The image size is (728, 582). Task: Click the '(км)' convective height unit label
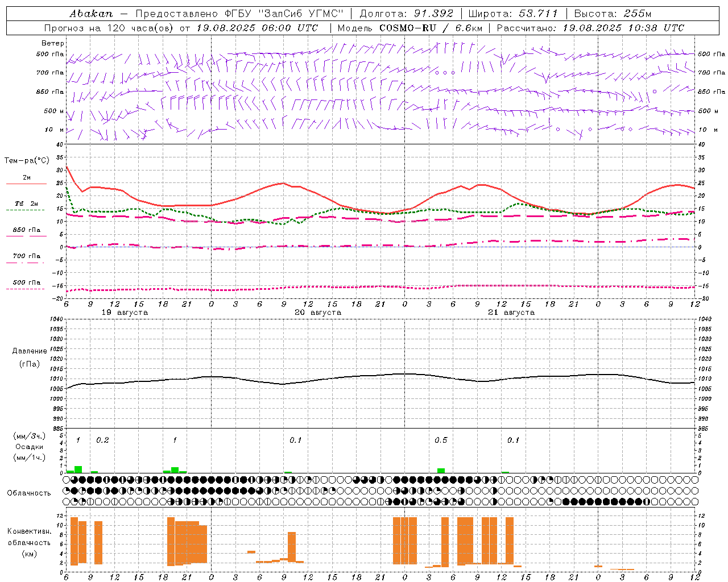[x=29, y=554]
